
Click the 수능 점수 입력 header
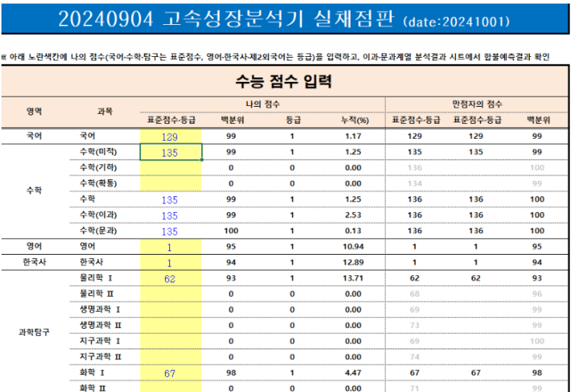click(284, 81)
